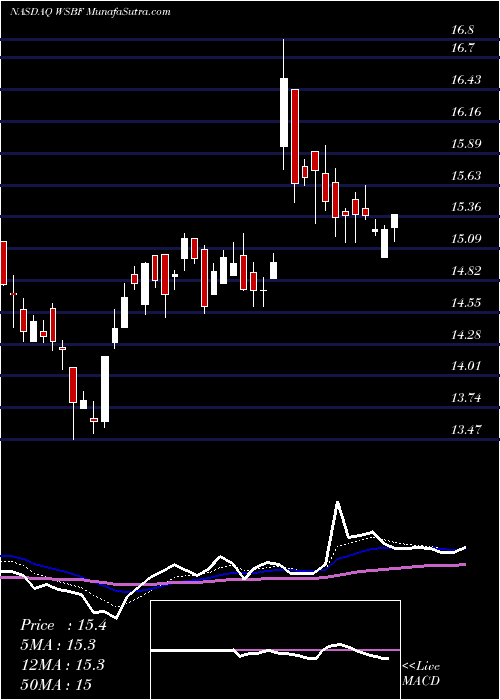Click the 13.74 price axis label
The height and width of the screenshot is (700, 500).
click(466, 397)
